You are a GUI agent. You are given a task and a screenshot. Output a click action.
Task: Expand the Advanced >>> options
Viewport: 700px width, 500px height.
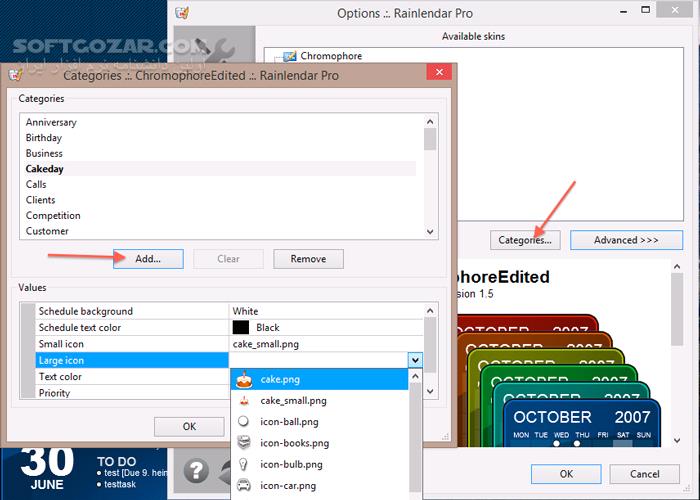626,240
